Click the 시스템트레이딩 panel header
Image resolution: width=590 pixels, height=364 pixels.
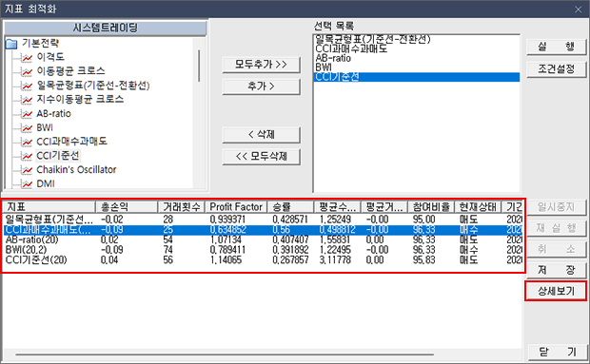[106, 29]
